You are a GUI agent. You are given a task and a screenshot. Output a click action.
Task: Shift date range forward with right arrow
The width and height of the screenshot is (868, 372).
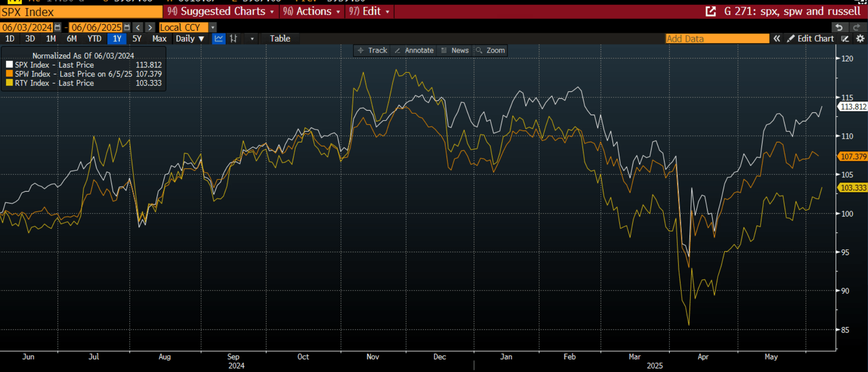click(150, 27)
